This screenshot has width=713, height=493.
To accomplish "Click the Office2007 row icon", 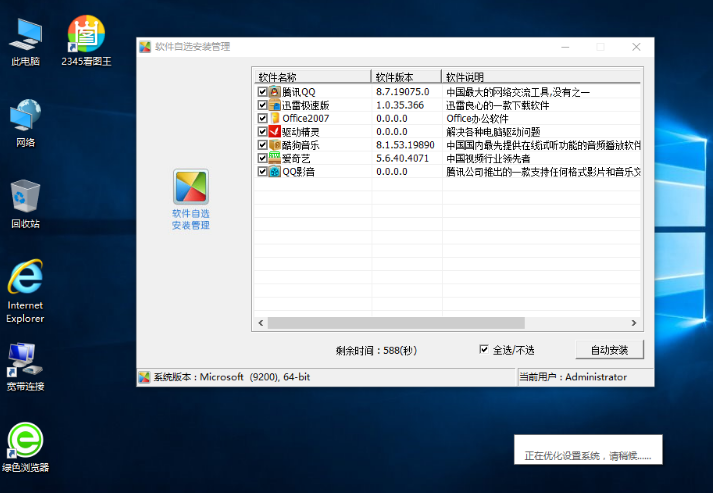I will point(275,118).
